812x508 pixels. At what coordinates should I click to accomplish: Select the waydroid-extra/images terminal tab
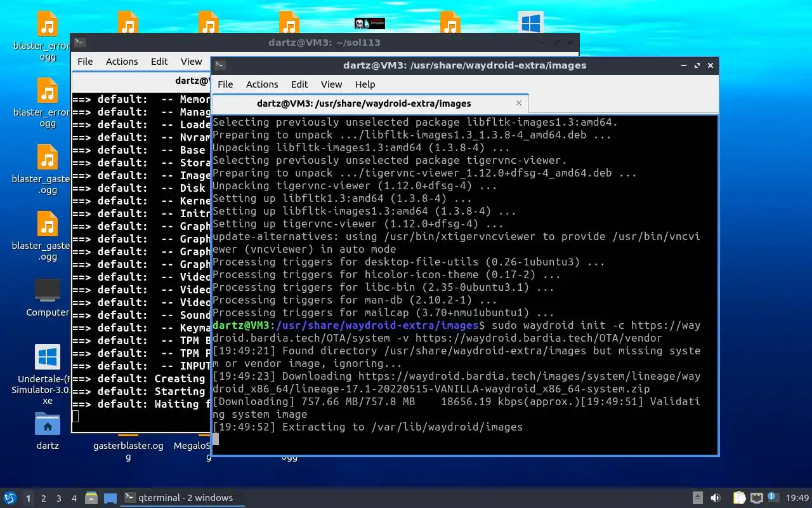(370, 103)
